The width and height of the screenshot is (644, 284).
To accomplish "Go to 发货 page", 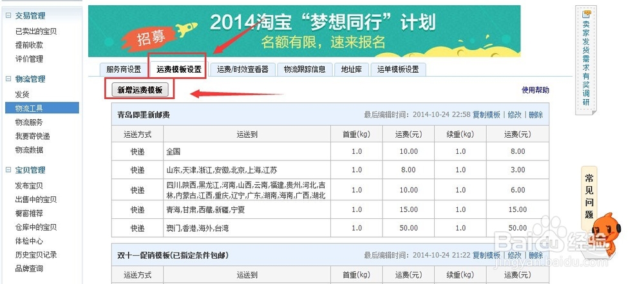I will [x=22, y=95].
